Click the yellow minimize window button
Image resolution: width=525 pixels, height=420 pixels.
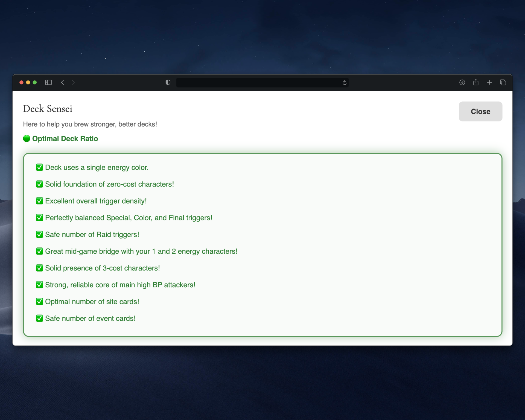(x=28, y=82)
